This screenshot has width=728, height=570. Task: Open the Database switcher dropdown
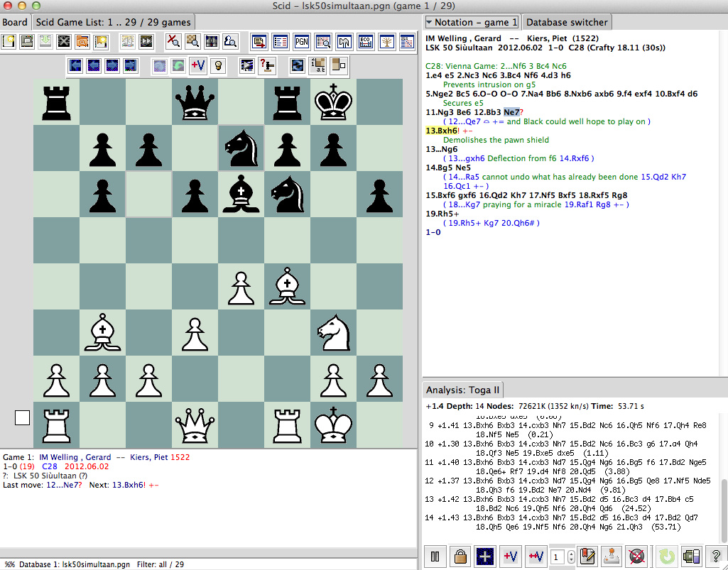tap(566, 22)
